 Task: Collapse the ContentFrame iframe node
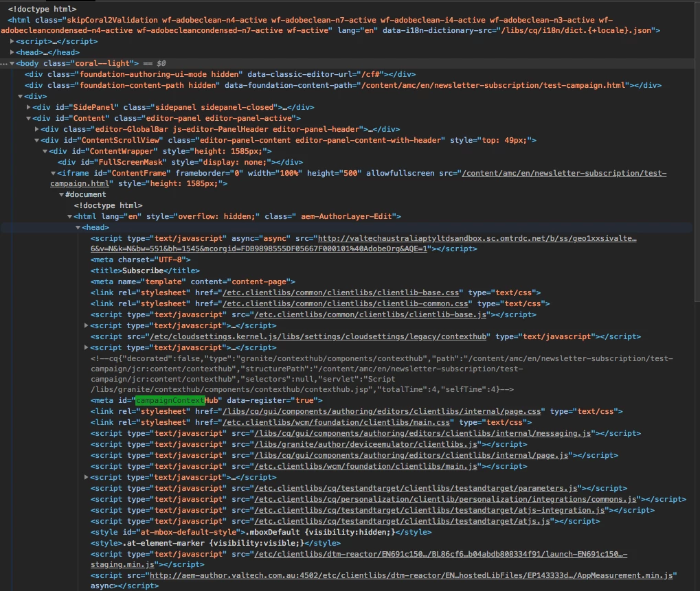53,173
